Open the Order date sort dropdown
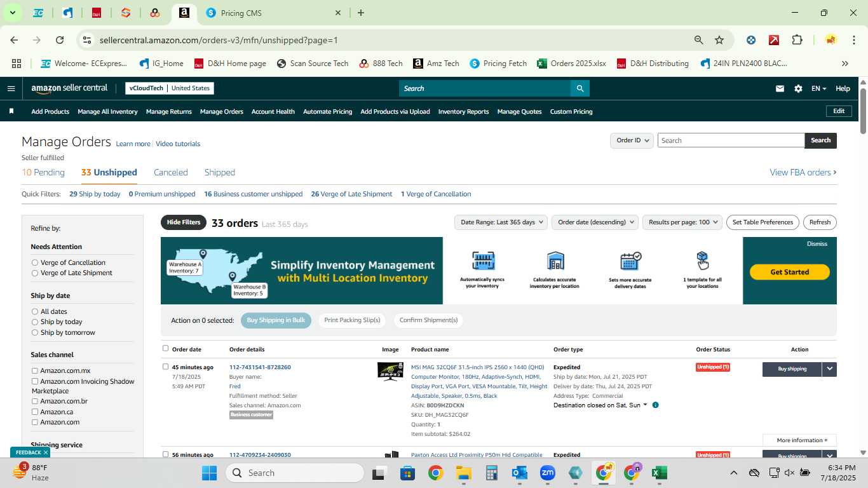The height and width of the screenshot is (488, 868). (x=594, y=222)
